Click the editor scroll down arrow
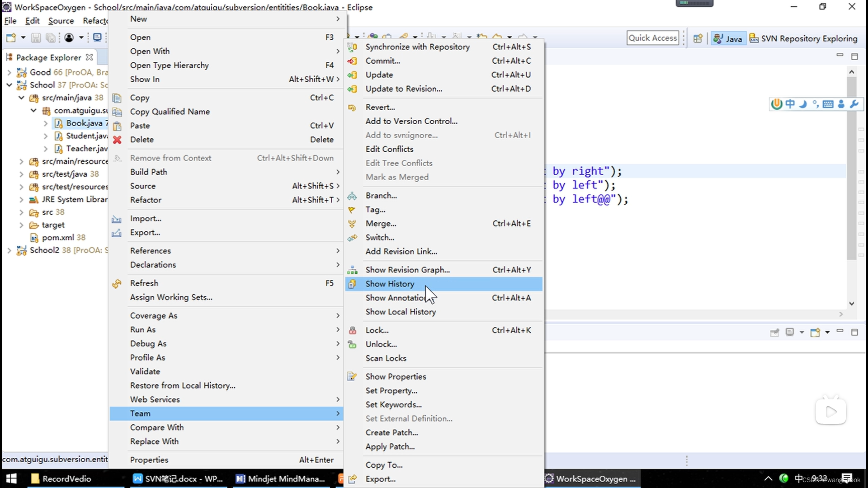The image size is (868, 488). tap(852, 304)
